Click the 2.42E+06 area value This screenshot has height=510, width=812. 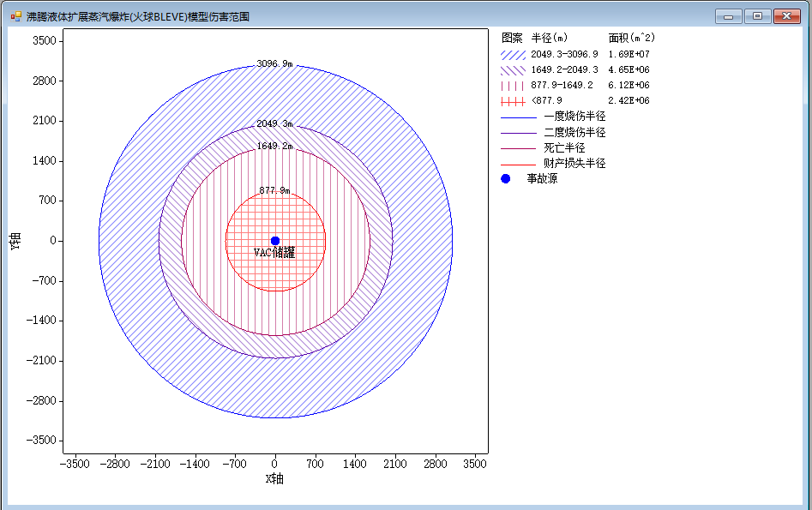[629, 101]
